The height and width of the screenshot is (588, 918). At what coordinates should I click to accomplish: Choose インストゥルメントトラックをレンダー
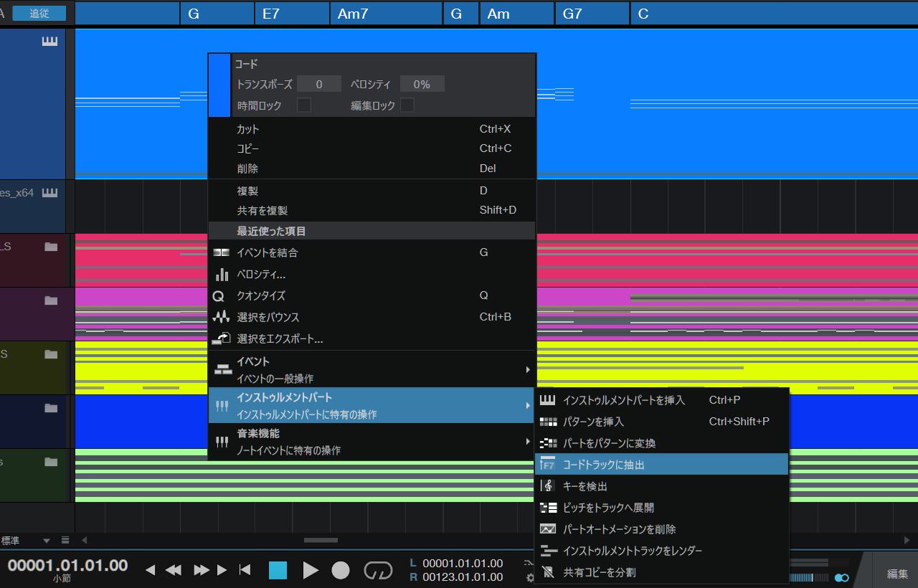661,551
